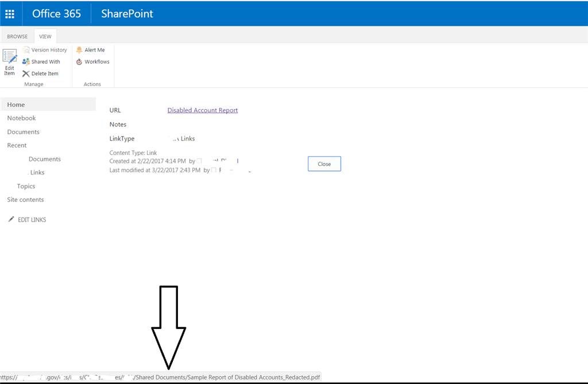
Task: Click the presence box after Last modified by
Action: (214, 170)
